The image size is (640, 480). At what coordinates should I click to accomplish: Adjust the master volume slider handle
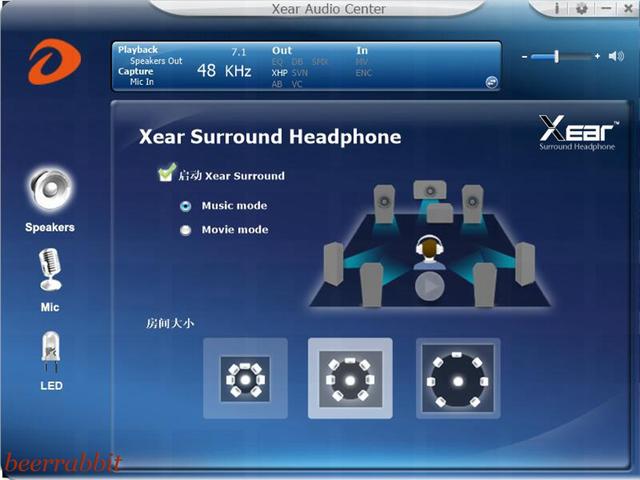pos(556,56)
